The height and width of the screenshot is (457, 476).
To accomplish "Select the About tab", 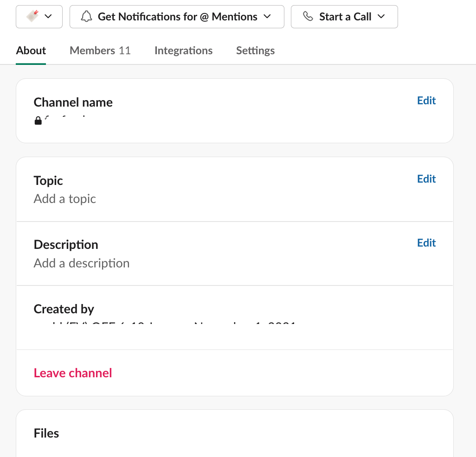I will tap(31, 50).
